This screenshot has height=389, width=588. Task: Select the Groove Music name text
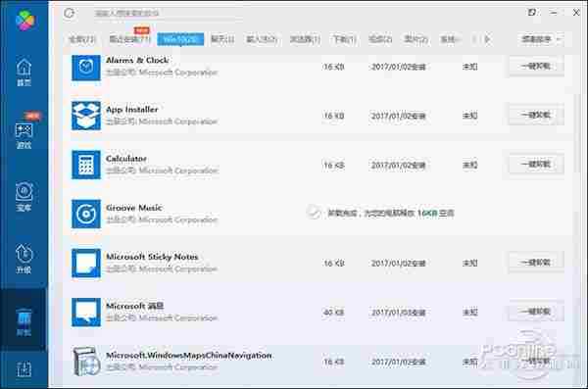click(x=134, y=208)
